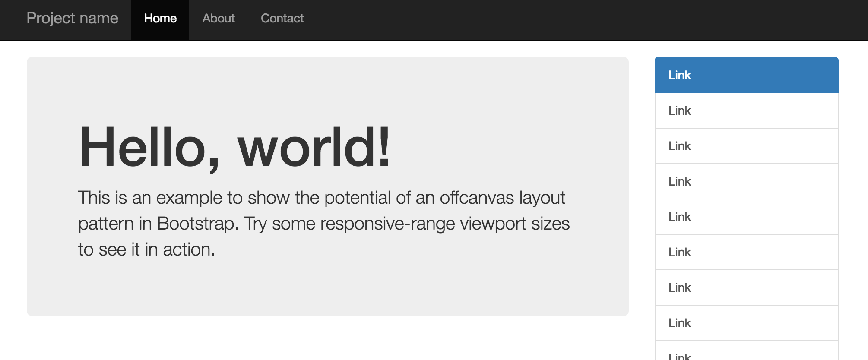Screen dimensions: 868x360
Task: Click the offcanvas layout description paragraph
Action: 324,224
